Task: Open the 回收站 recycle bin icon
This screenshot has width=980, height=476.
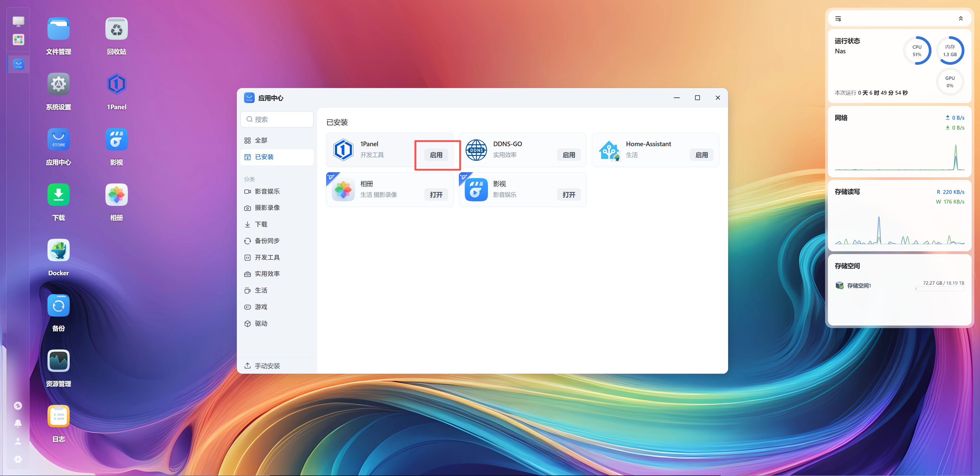Action: tap(116, 29)
